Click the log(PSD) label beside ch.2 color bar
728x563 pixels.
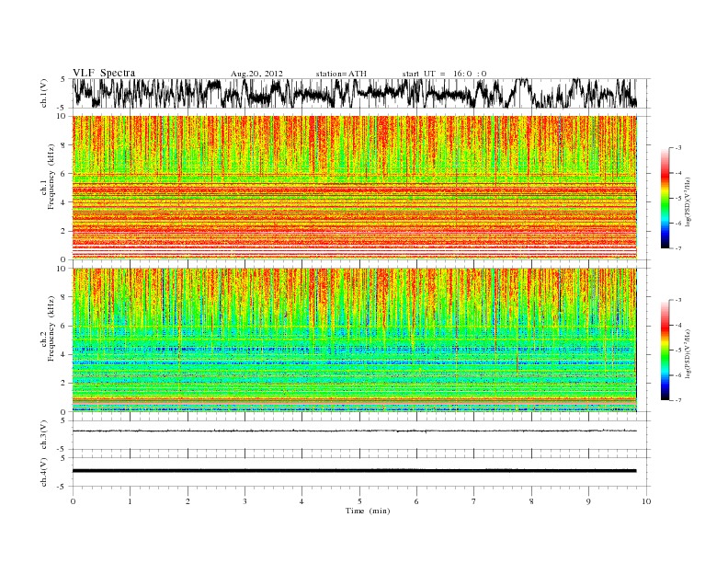[x=688, y=354]
